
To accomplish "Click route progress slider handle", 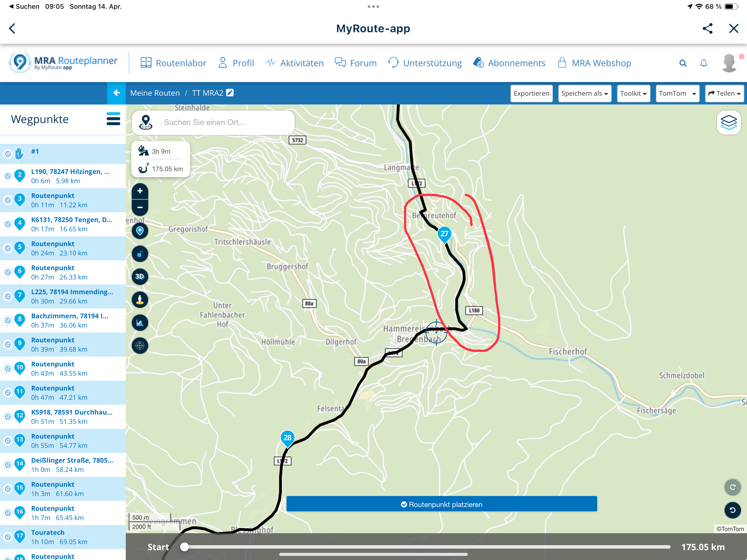I will tap(184, 547).
